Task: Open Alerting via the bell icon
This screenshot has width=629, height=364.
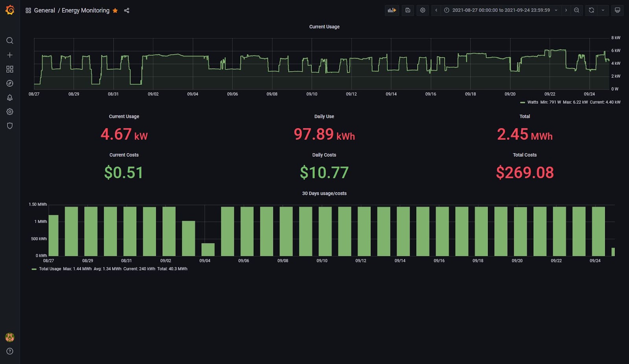Action: [10, 97]
